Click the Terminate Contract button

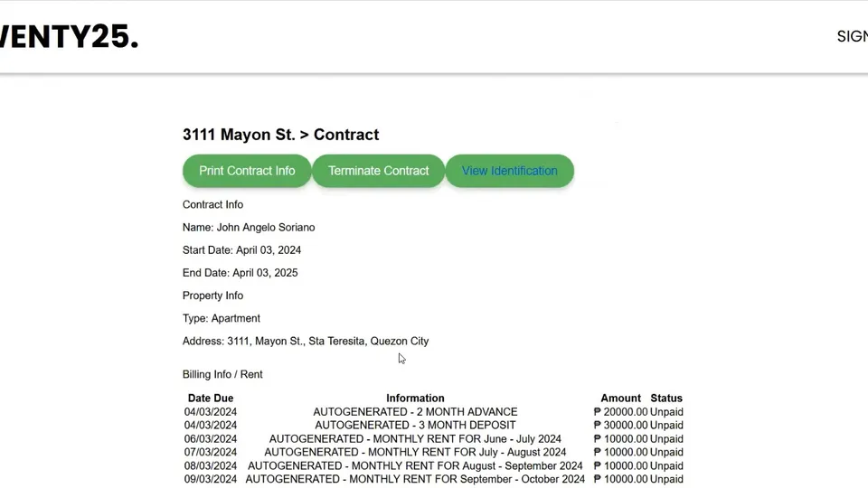pos(378,171)
